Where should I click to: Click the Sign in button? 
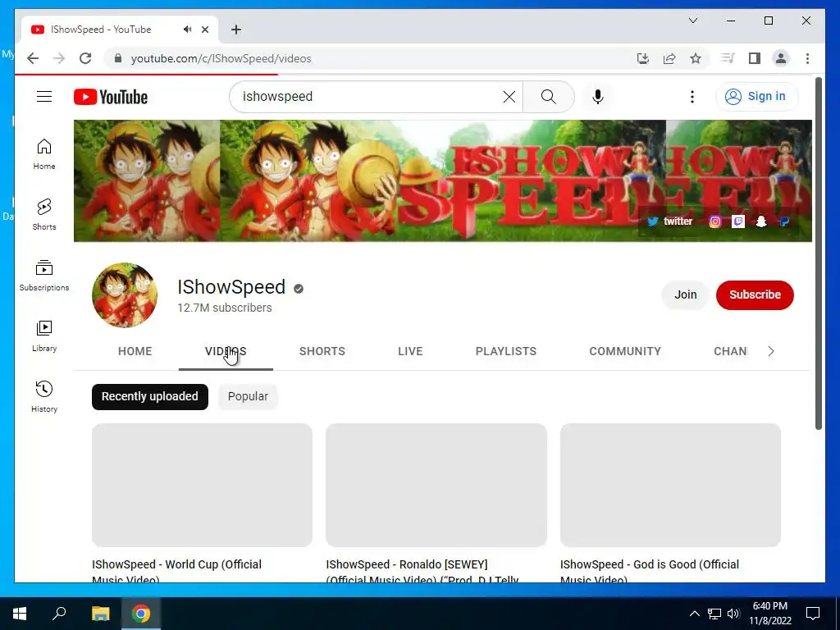tap(757, 97)
